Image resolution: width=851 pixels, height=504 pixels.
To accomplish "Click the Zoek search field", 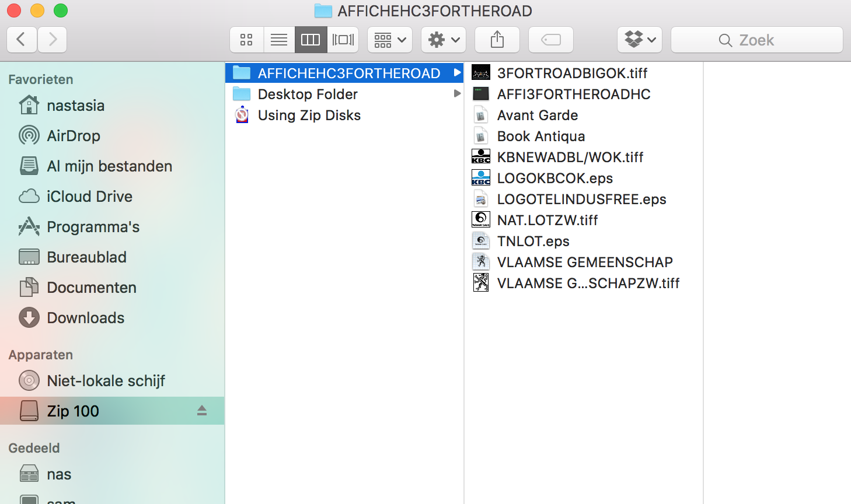I will (x=756, y=40).
